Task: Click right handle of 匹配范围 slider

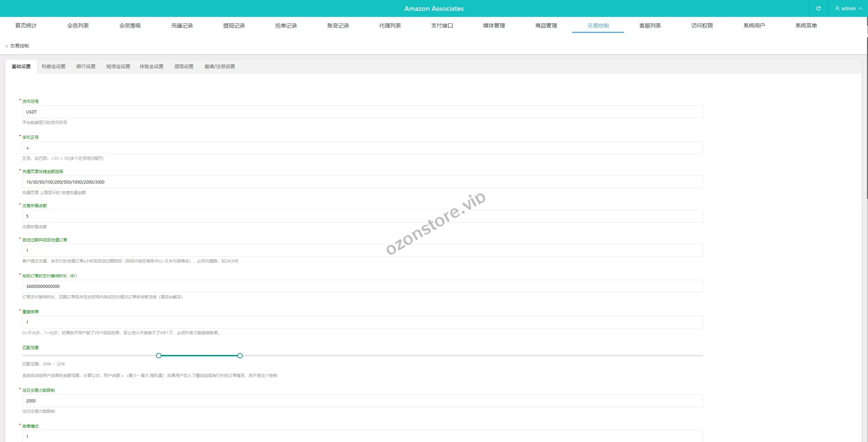Action: [x=240, y=356]
